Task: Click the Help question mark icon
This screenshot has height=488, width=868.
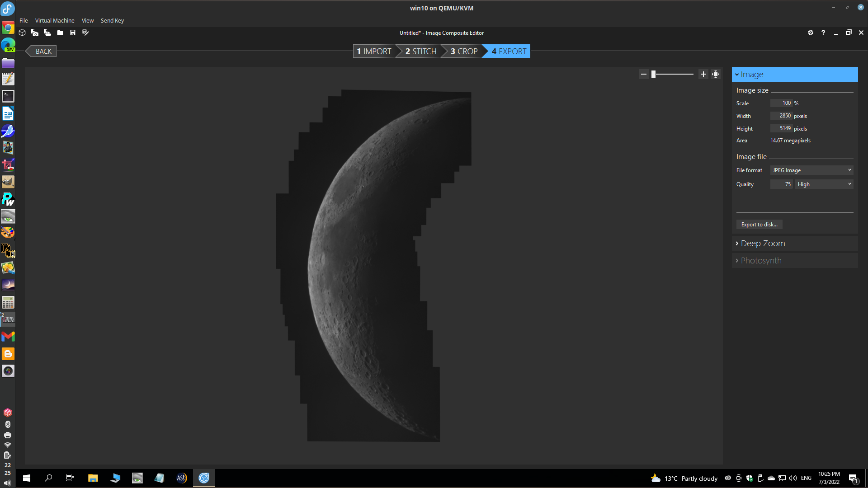Action: coord(823,33)
